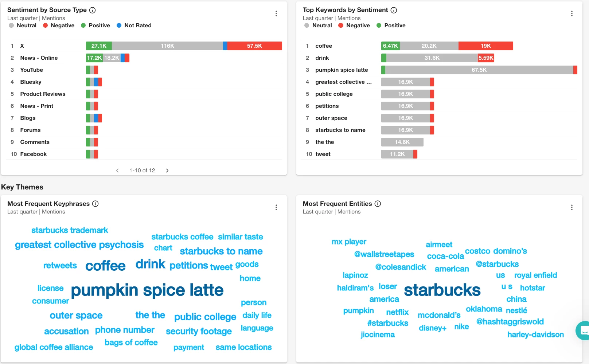
Task: Click 'disney+' in entity cloud
Action: (433, 328)
